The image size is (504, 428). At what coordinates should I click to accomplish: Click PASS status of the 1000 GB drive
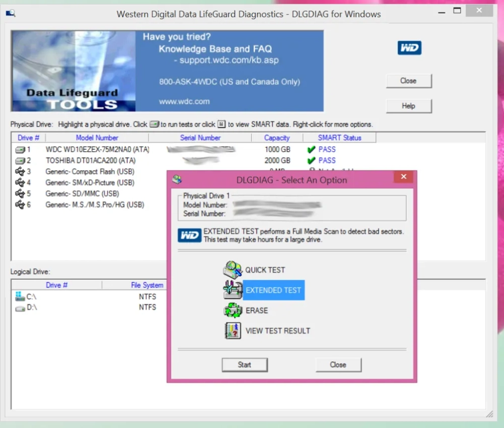pos(327,150)
